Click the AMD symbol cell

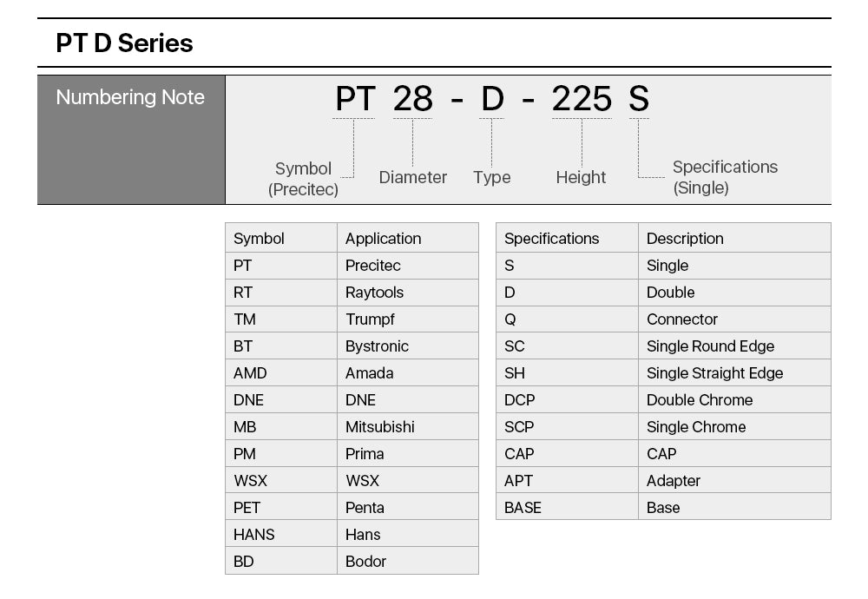(x=250, y=373)
